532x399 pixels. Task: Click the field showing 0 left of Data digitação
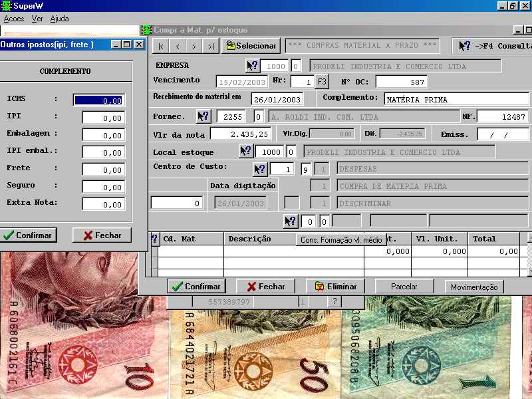[x=177, y=203]
